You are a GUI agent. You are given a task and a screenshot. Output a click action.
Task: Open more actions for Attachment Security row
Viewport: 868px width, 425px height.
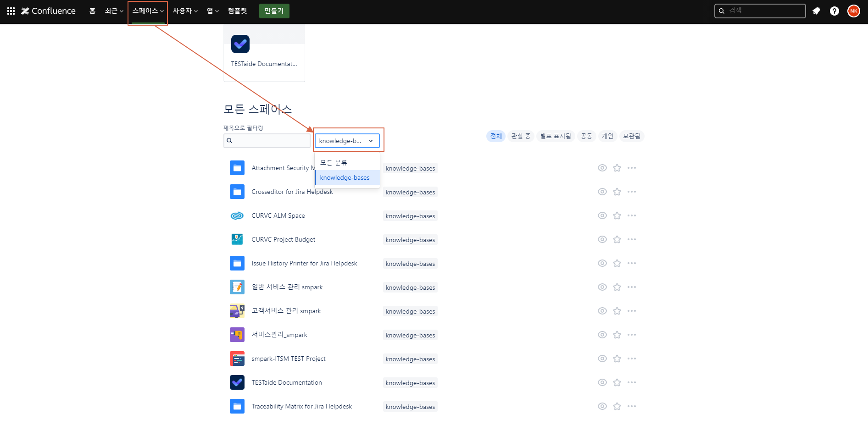tap(632, 168)
